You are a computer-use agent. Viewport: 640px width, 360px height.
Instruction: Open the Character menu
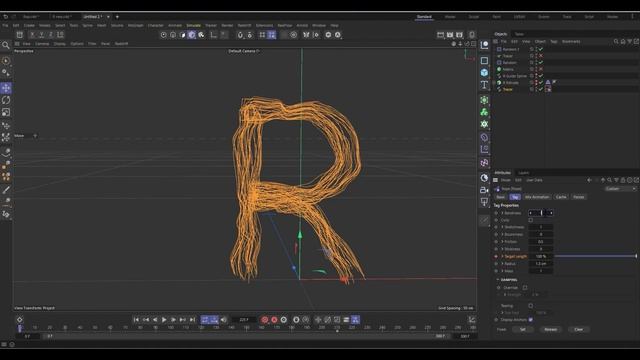156,25
